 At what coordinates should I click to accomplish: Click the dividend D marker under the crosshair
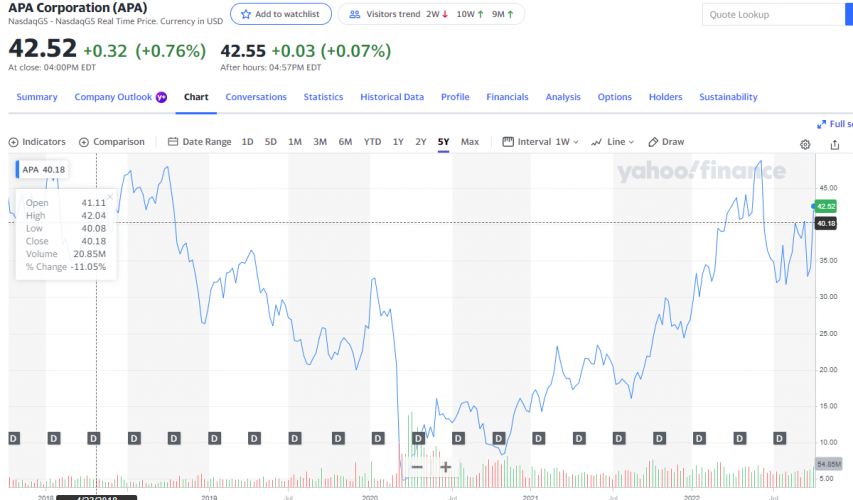[x=94, y=439]
